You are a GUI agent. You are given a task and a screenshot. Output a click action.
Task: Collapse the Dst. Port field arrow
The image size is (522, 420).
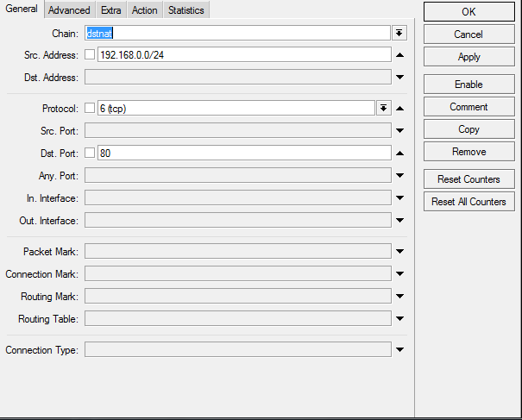[x=399, y=154]
